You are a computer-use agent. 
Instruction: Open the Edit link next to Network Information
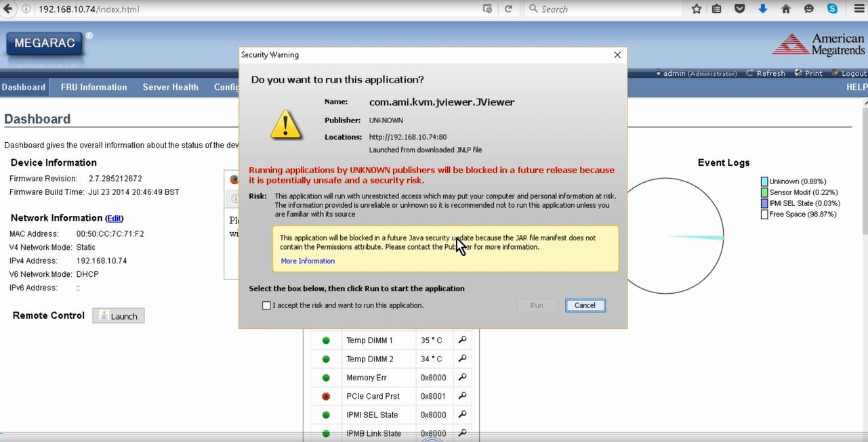click(x=114, y=218)
